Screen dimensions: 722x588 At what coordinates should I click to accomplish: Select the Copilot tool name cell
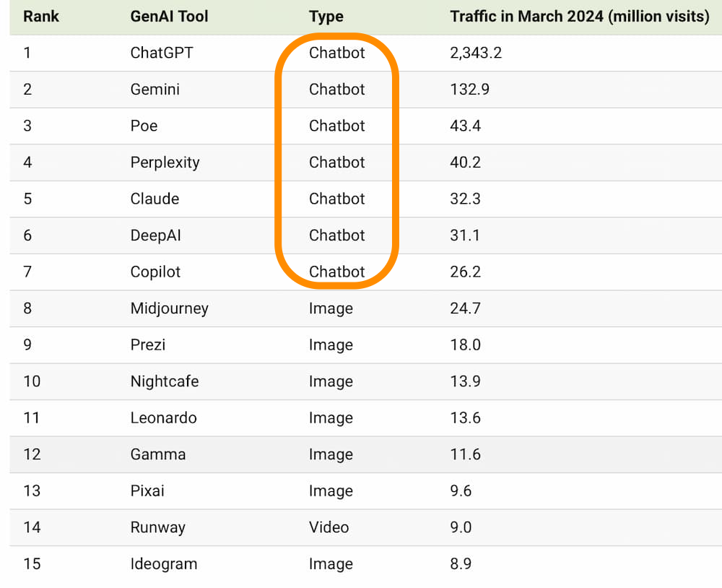tap(156, 272)
